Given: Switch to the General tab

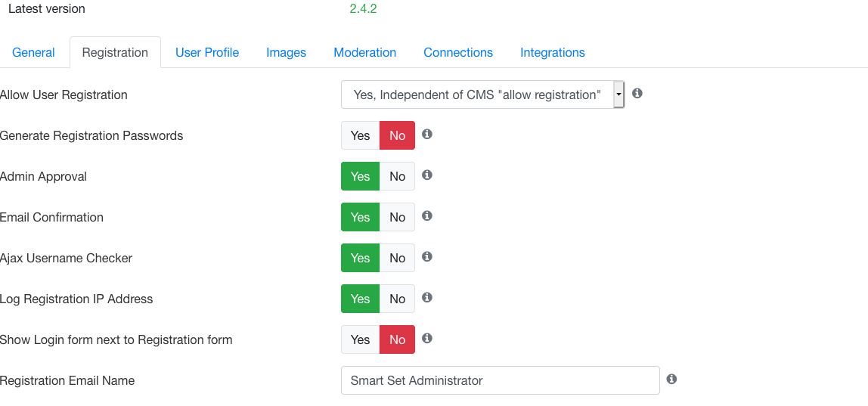Looking at the screenshot, I should pos(33,53).
